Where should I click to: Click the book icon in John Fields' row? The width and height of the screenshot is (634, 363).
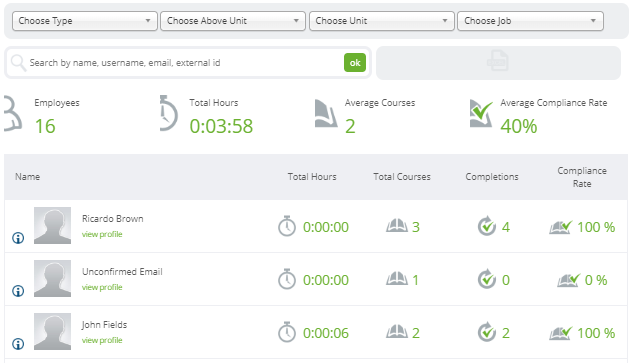coord(397,332)
